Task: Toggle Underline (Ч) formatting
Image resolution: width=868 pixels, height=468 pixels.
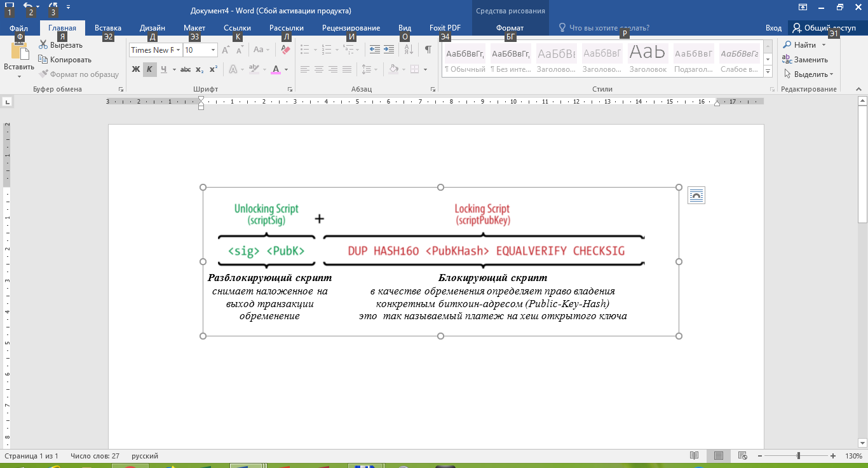Action: tap(163, 69)
